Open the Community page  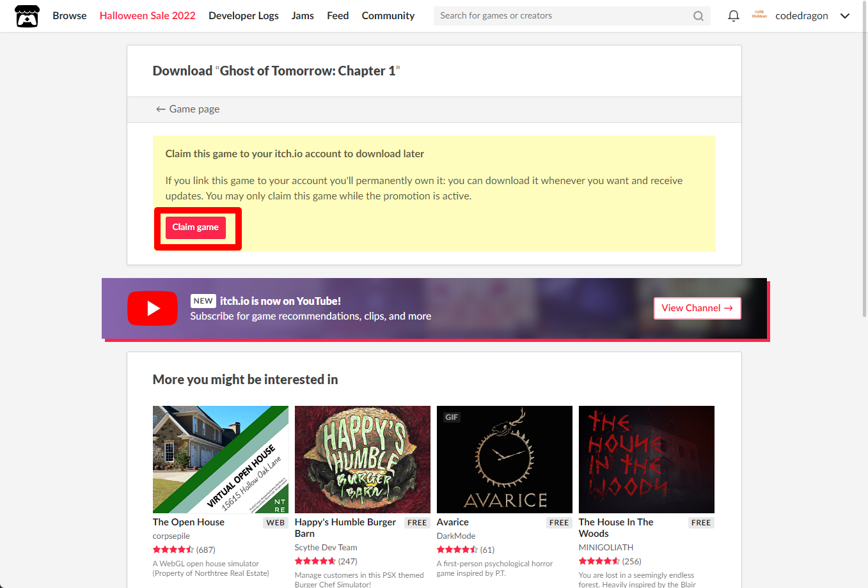(388, 15)
